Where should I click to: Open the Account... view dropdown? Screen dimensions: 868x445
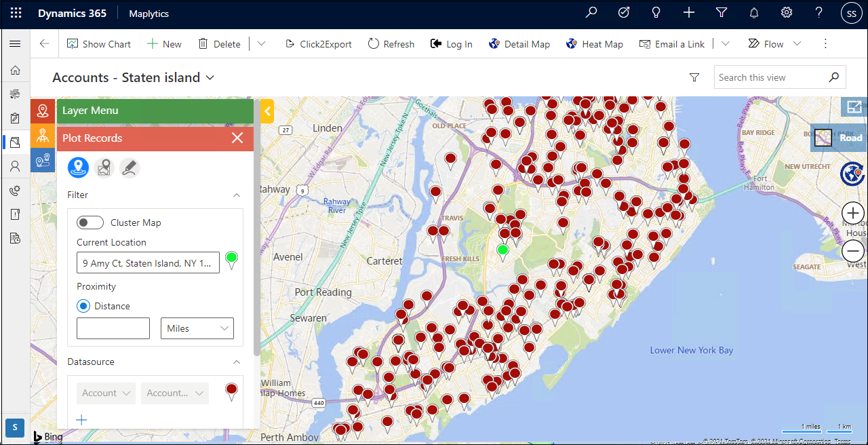pos(174,393)
